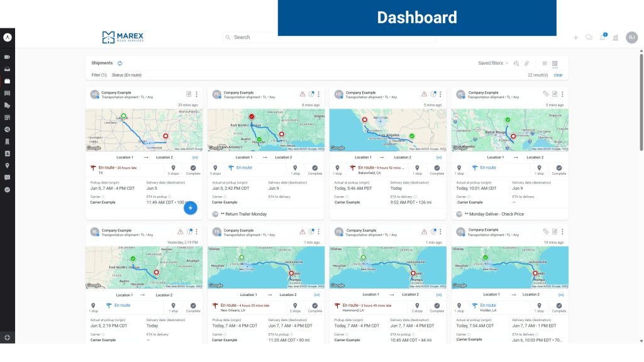Open the barcode icon in left sidebar

[8, 93]
